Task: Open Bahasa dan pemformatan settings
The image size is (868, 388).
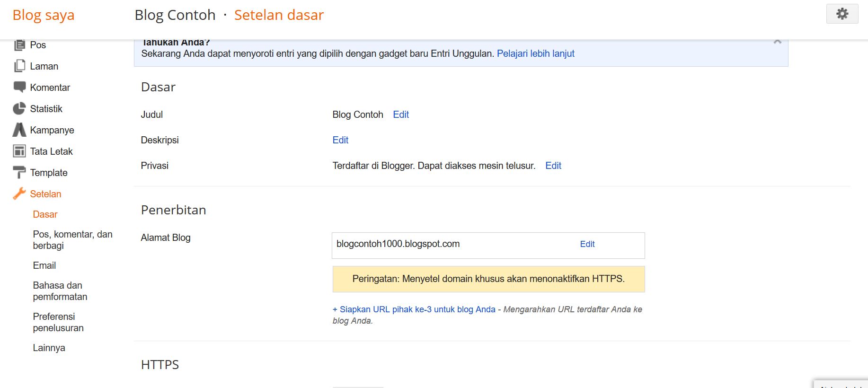Action: tap(60, 291)
